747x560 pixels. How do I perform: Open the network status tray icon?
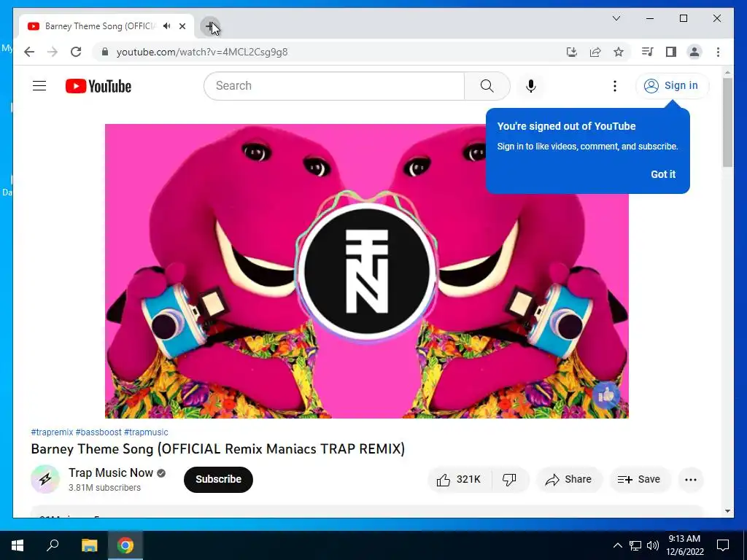(635, 545)
